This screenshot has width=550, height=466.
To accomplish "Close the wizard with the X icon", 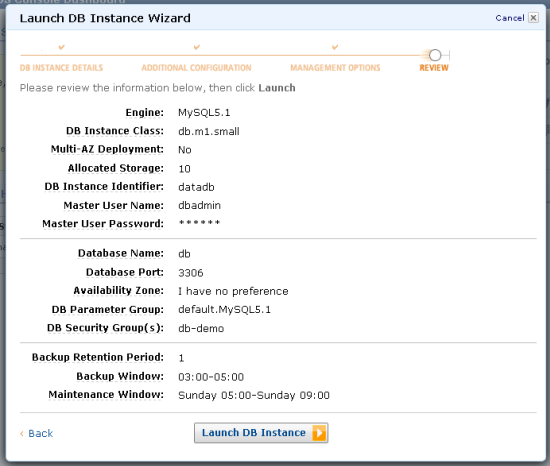I will click(x=533, y=18).
